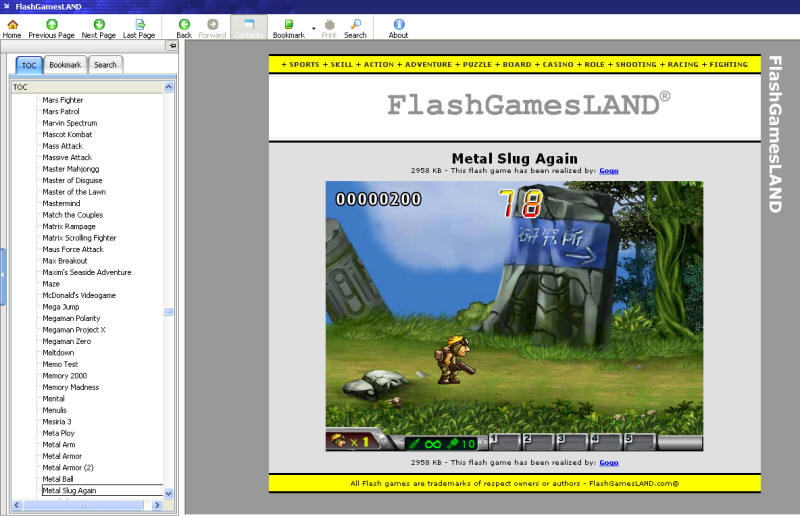Select weapon slot 1 in game

click(x=504, y=441)
